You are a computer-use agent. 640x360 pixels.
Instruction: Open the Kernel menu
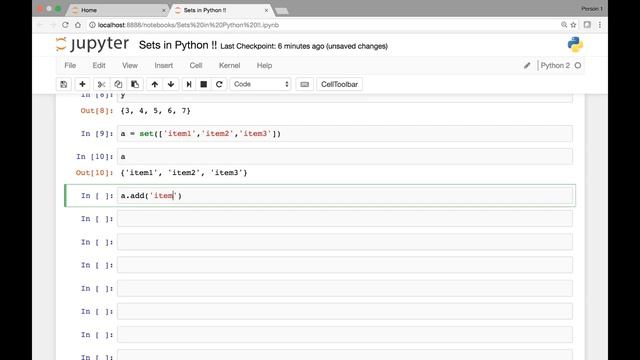[229, 65]
